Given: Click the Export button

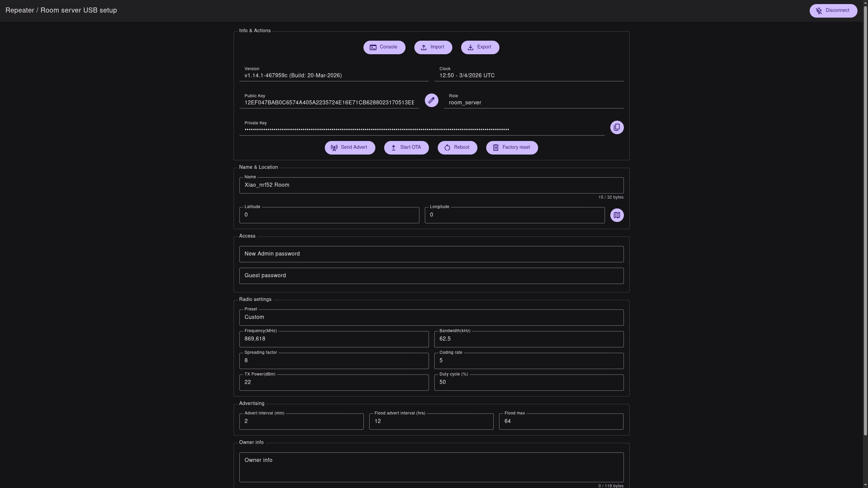Looking at the screenshot, I should [x=480, y=47].
